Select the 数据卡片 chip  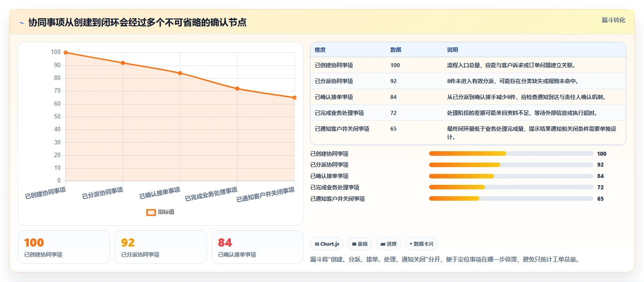click(421, 244)
